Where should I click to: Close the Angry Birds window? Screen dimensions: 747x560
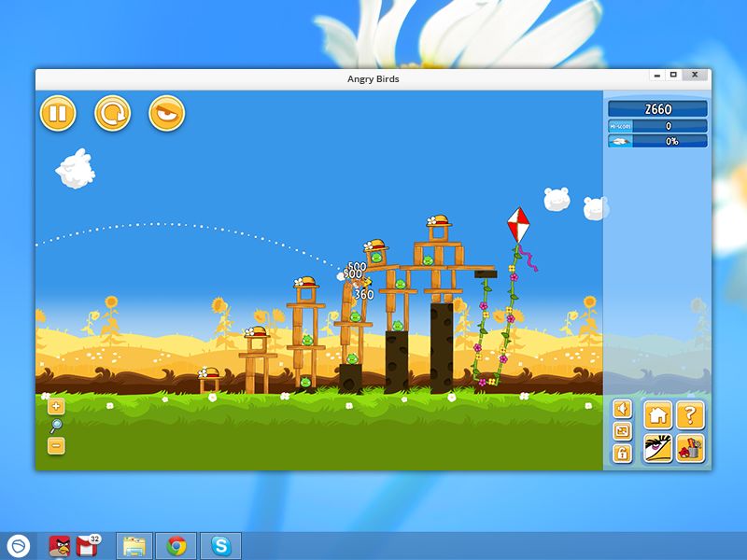695,75
